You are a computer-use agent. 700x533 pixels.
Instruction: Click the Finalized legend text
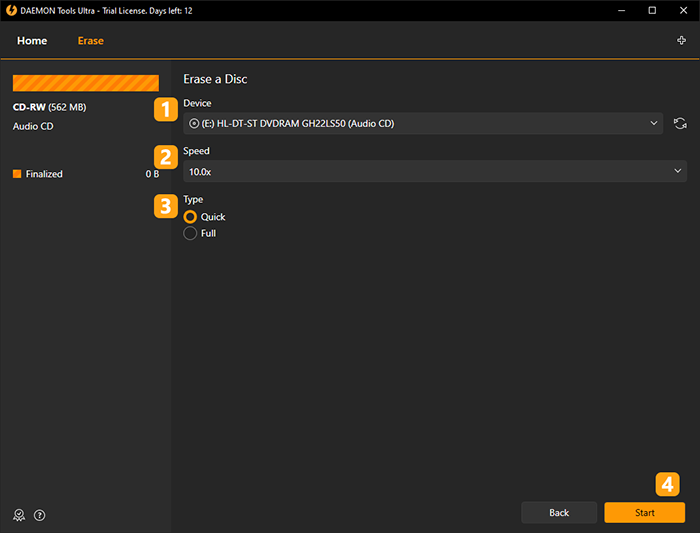click(44, 174)
